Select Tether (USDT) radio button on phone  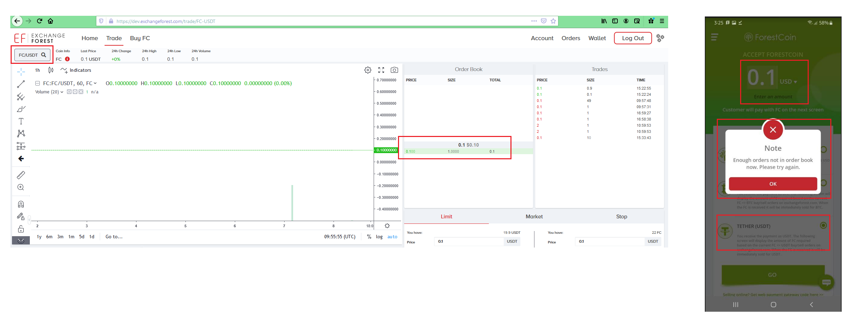tap(823, 226)
